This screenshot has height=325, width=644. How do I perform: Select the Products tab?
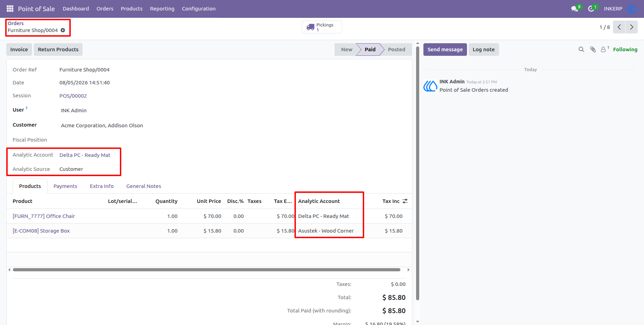pyautogui.click(x=30, y=186)
